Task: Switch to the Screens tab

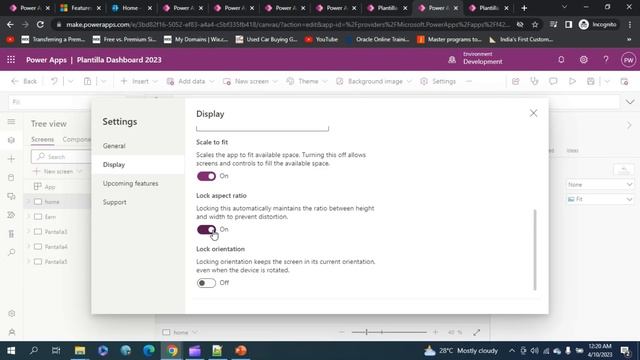Action: (x=42, y=140)
